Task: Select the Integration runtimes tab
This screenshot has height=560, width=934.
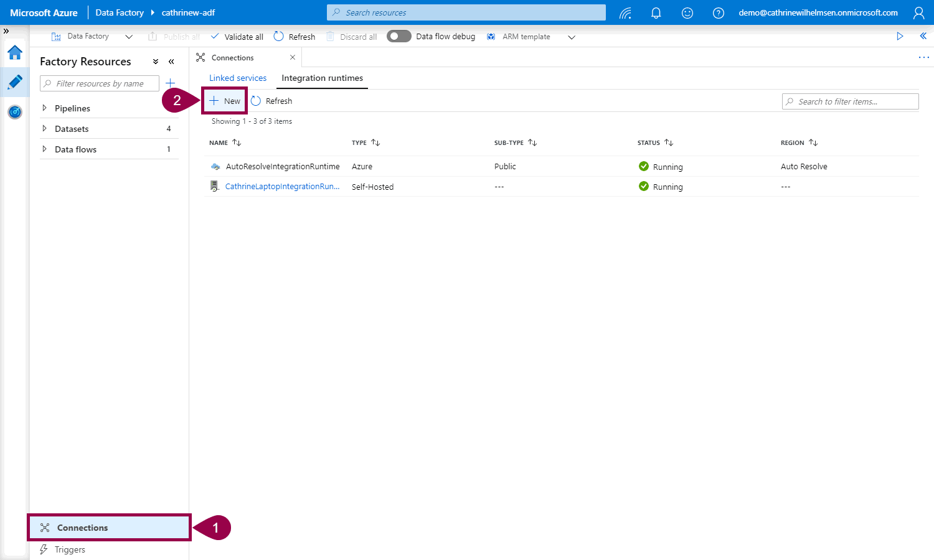Action: tap(322, 78)
